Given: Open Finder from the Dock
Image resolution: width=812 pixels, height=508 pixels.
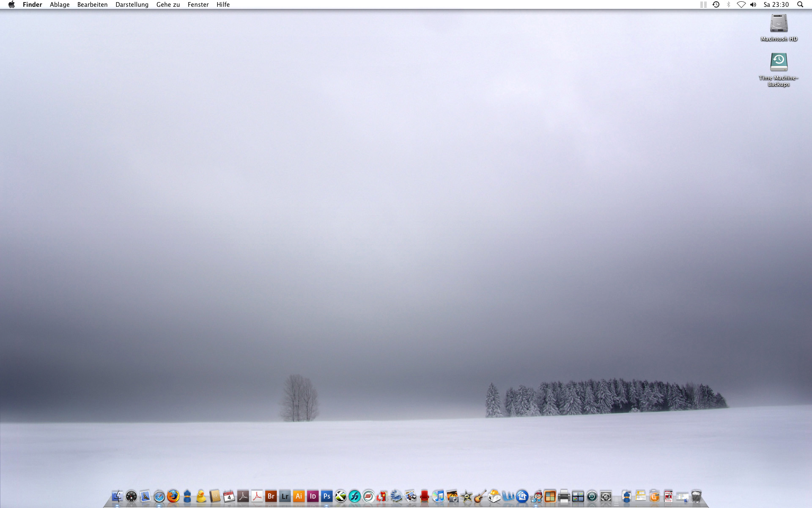Looking at the screenshot, I should click(117, 496).
